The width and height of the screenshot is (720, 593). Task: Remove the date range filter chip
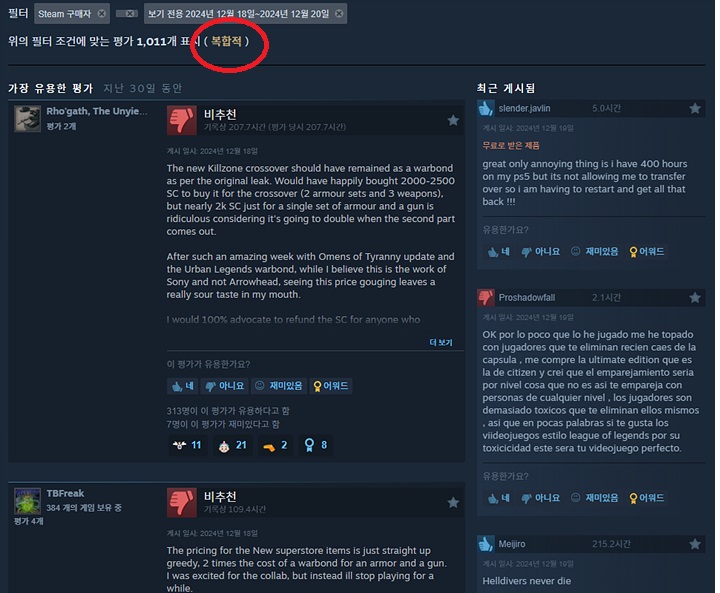[x=339, y=14]
